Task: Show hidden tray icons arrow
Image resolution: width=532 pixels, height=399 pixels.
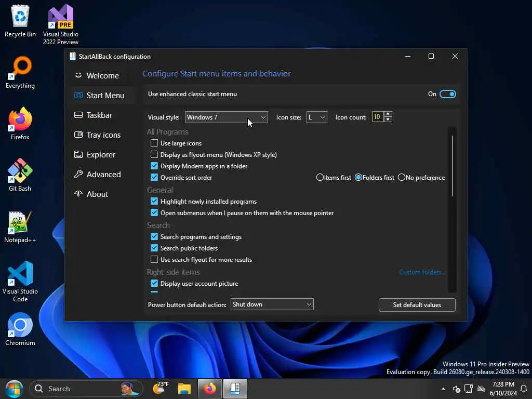Action: coord(443,389)
